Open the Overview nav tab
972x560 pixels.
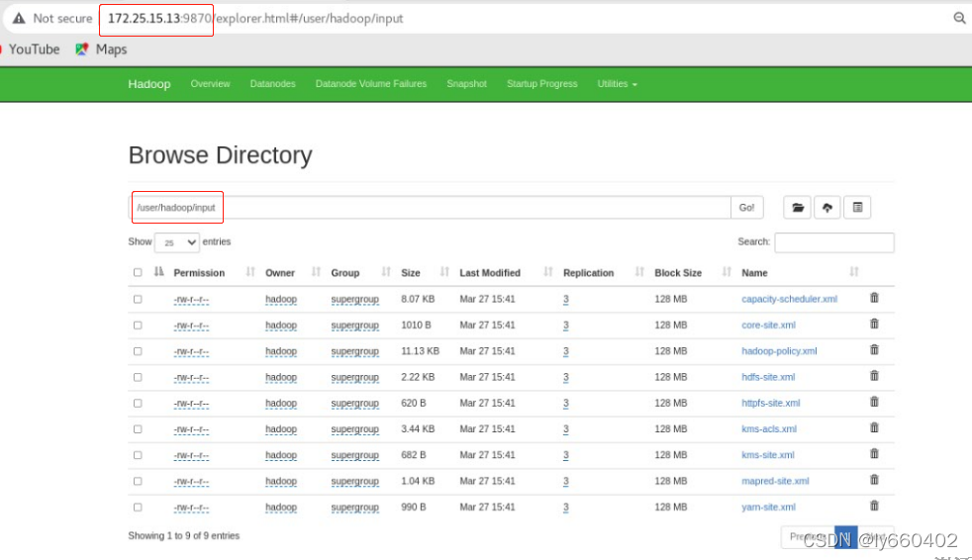[210, 84]
